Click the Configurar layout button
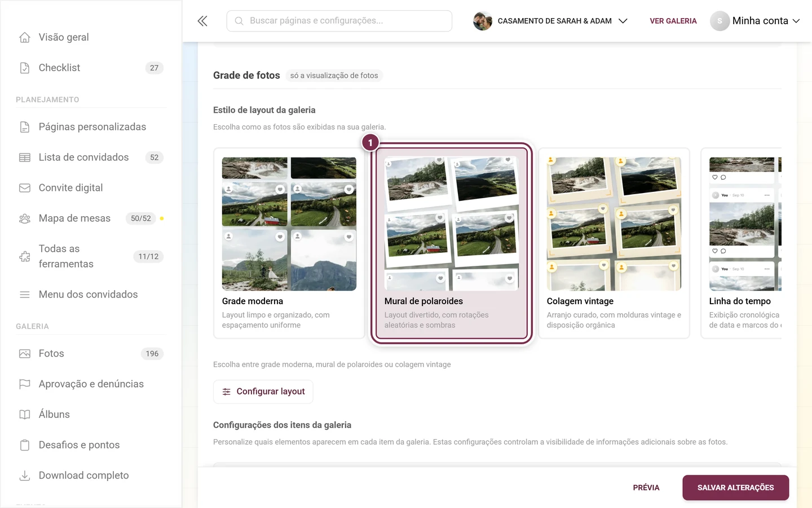This screenshot has width=812, height=508. coord(263,392)
